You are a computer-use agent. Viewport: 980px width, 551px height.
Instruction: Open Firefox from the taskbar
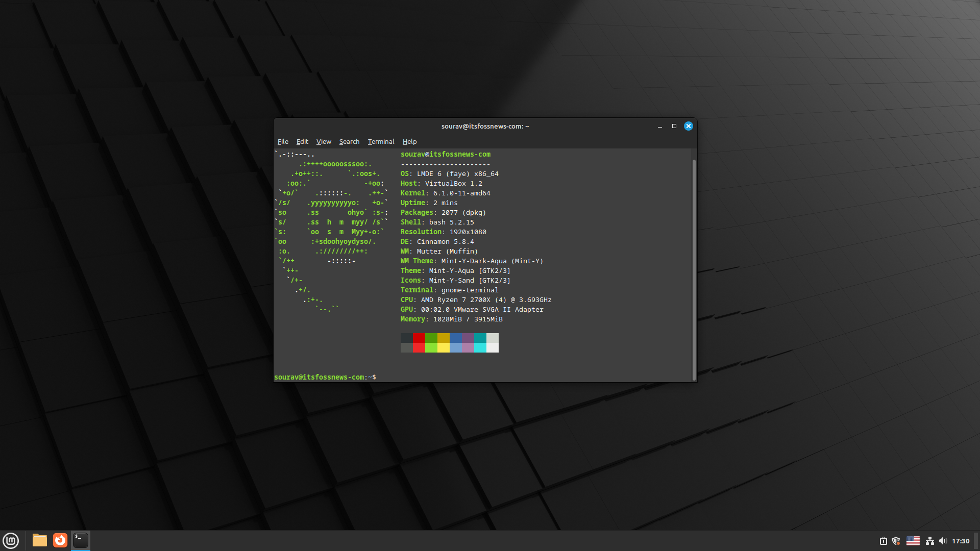[60, 540]
